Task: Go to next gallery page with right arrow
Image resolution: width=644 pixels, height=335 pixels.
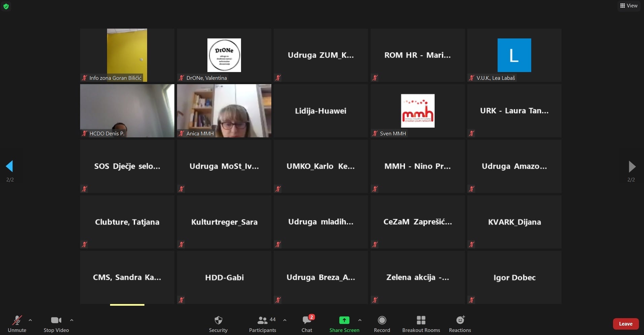Action: point(632,166)
